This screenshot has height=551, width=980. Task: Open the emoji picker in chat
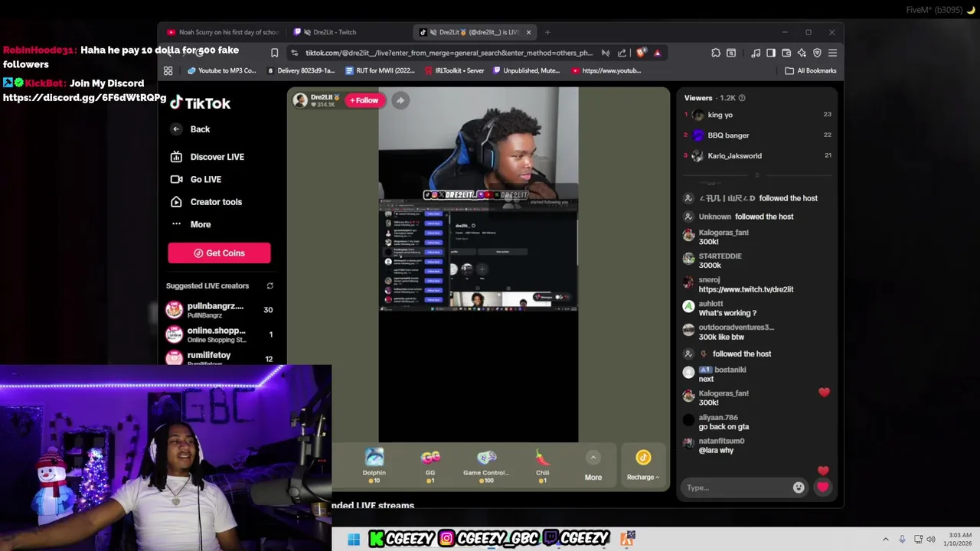pos(799,487)
